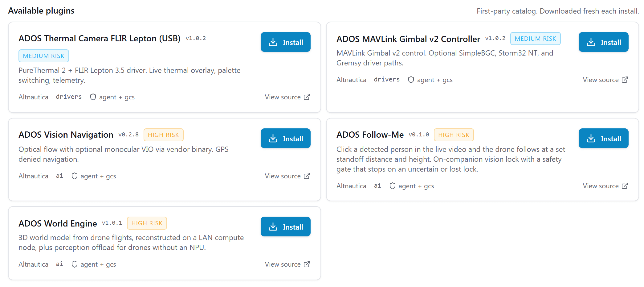Click shield icon on MAVLink Gimbal card

[x=411, y=80]
